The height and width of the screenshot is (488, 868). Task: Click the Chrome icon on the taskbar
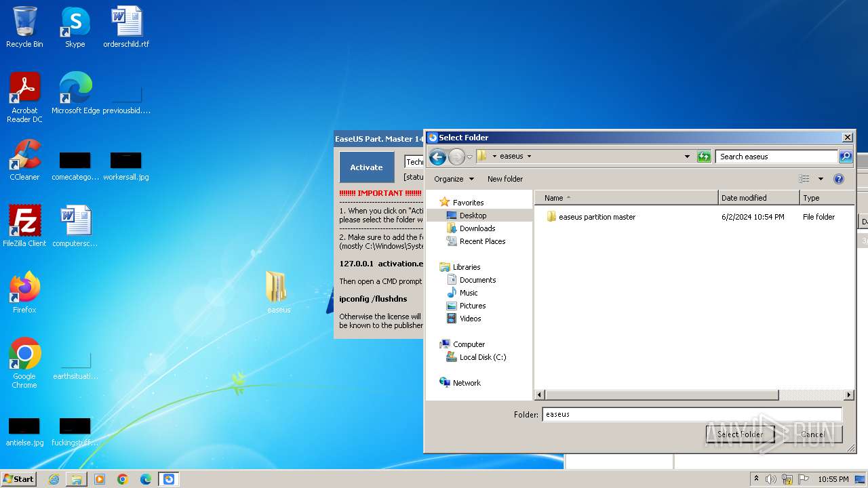tap(123, 479)
